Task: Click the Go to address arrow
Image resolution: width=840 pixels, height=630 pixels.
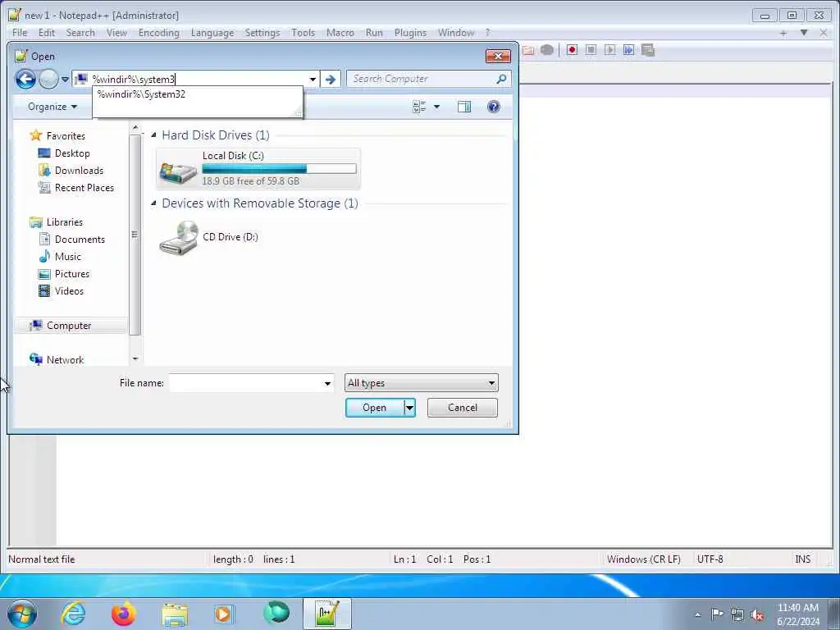Action: coord(331,80)
